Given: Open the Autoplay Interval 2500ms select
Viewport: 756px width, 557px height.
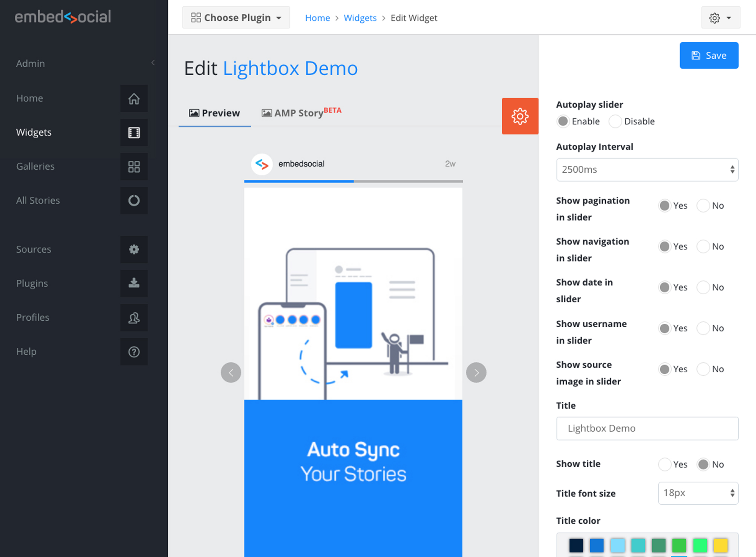Looking at the screenshot, I should pos(647,170).
